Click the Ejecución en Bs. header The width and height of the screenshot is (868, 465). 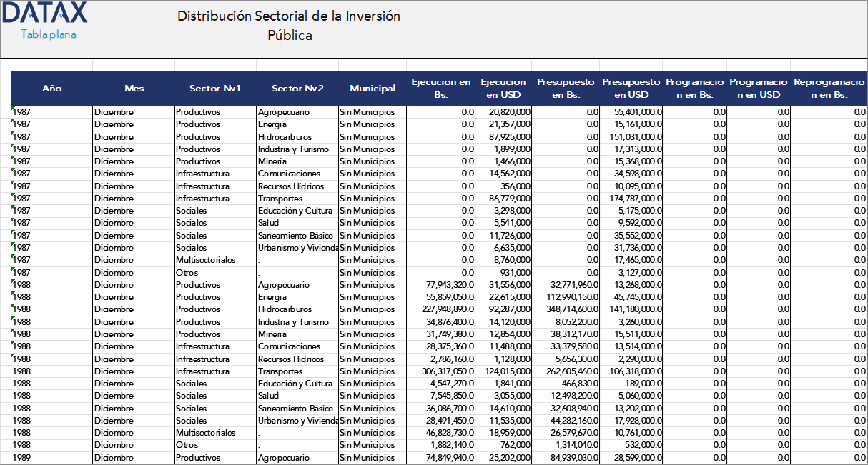(x=441, y=89)
